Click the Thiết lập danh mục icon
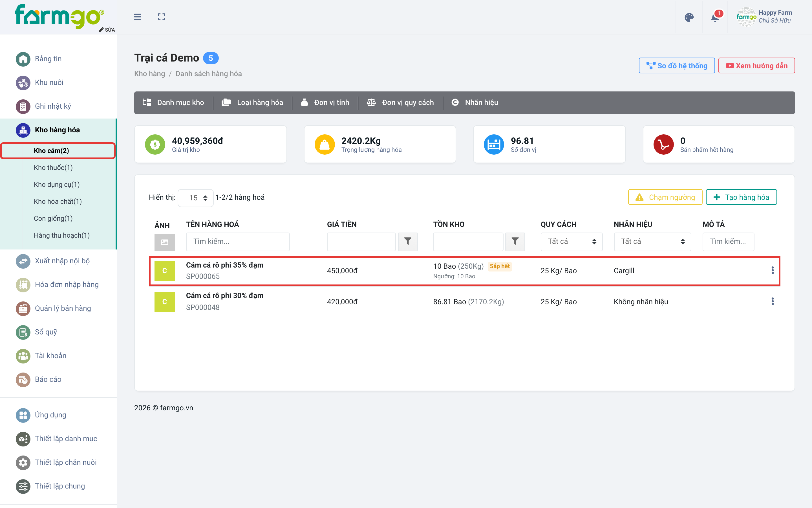Image resolution: width=812 pixels, height=508 pixels. tap(23, 439)
